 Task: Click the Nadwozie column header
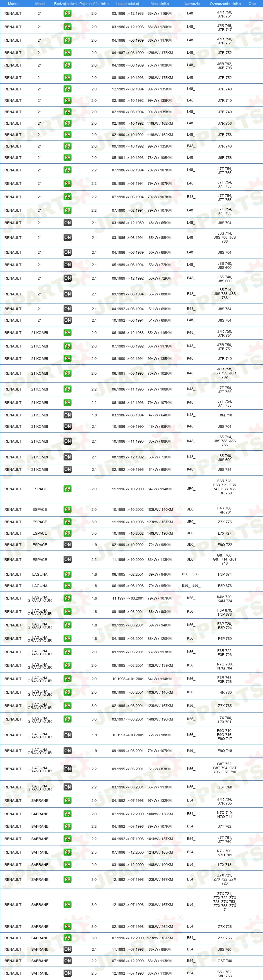point(191,4)
